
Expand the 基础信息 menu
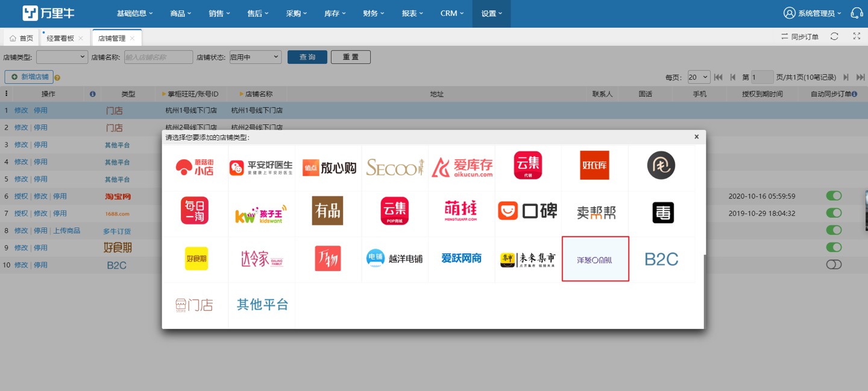point(135,13)
